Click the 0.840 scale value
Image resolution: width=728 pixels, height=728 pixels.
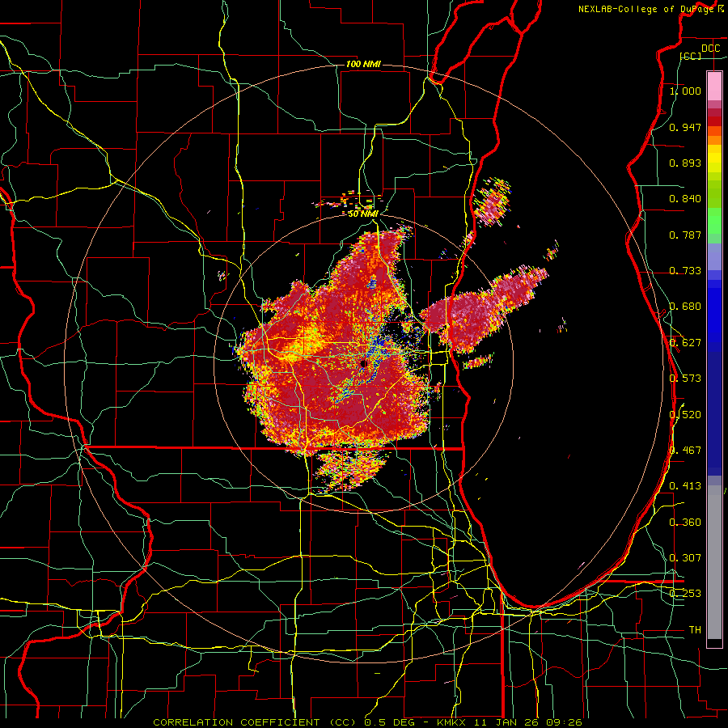coord(685,199)
